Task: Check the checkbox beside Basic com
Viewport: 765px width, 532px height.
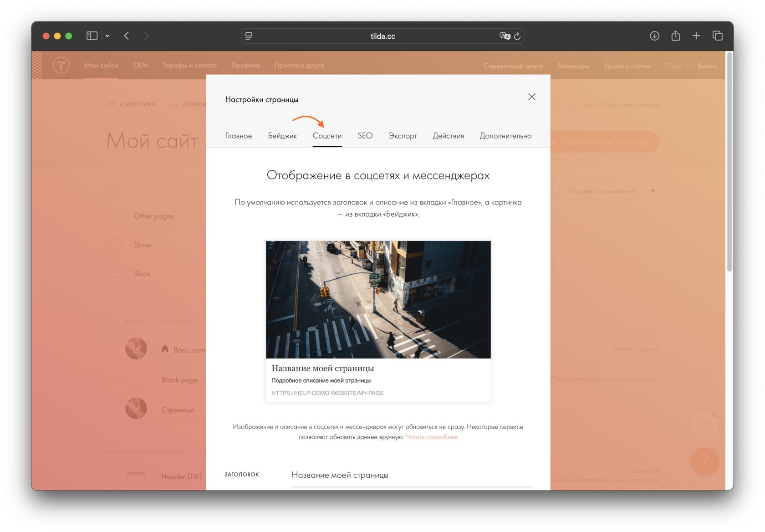Action: point(109,348)
